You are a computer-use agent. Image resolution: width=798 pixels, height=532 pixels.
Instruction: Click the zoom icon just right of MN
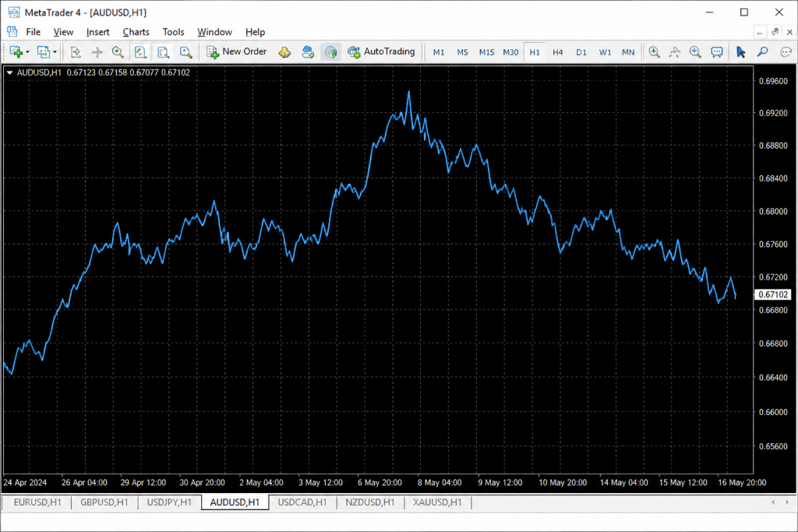(654, 52)
